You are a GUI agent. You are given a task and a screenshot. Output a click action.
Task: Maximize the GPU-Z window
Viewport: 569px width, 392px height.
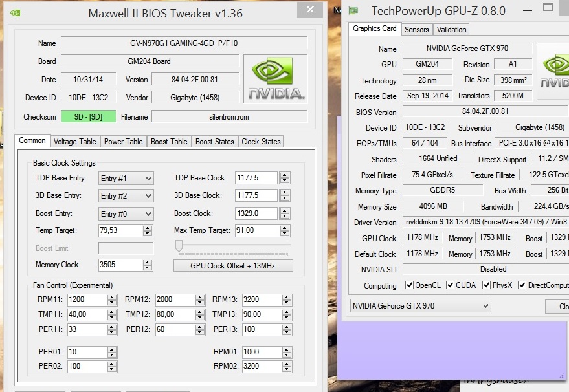548,7
